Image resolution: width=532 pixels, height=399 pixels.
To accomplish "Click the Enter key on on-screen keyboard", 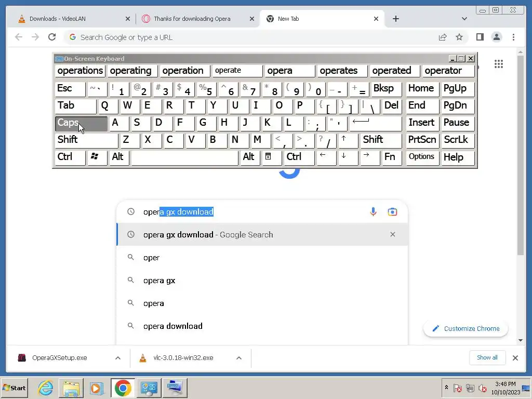I will pos(375,123).
